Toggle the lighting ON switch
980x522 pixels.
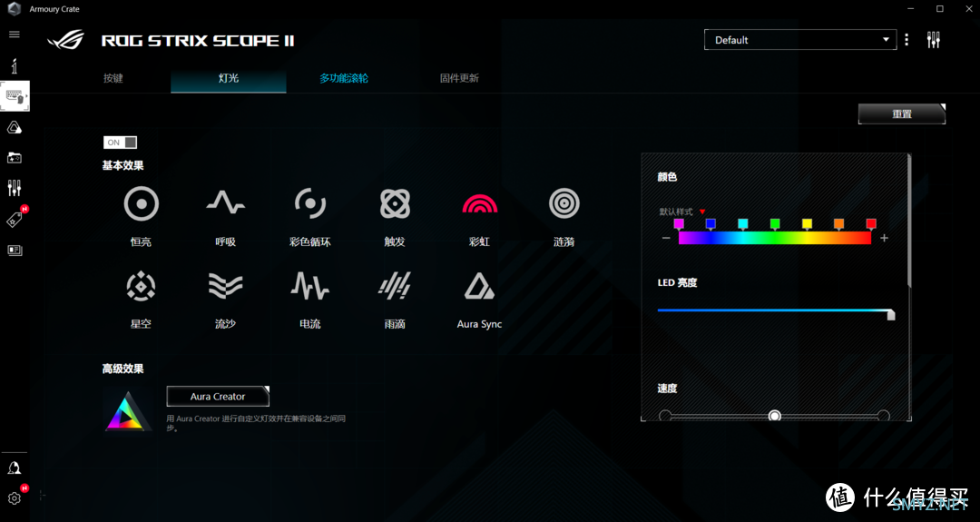tap(120, 143)
